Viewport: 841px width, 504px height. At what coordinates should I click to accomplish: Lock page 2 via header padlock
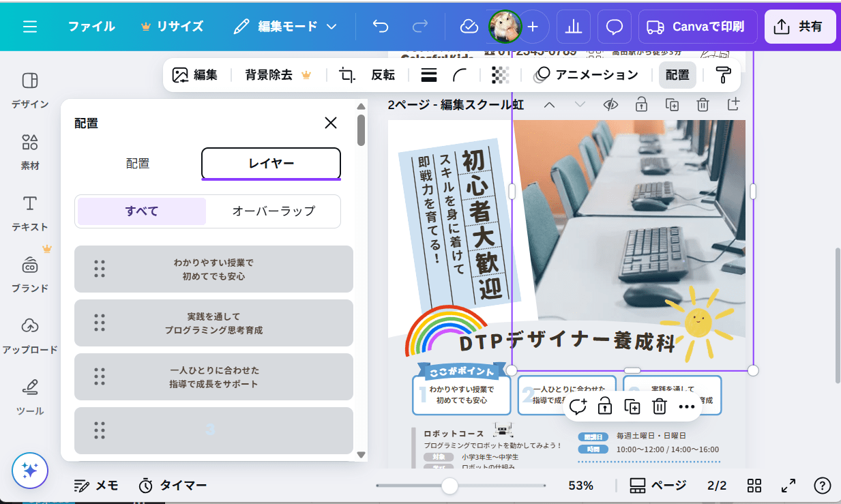click(641, 104)
